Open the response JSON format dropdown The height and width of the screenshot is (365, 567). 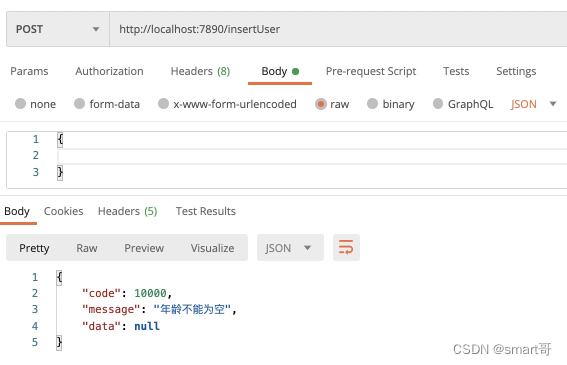coord(290,248)
